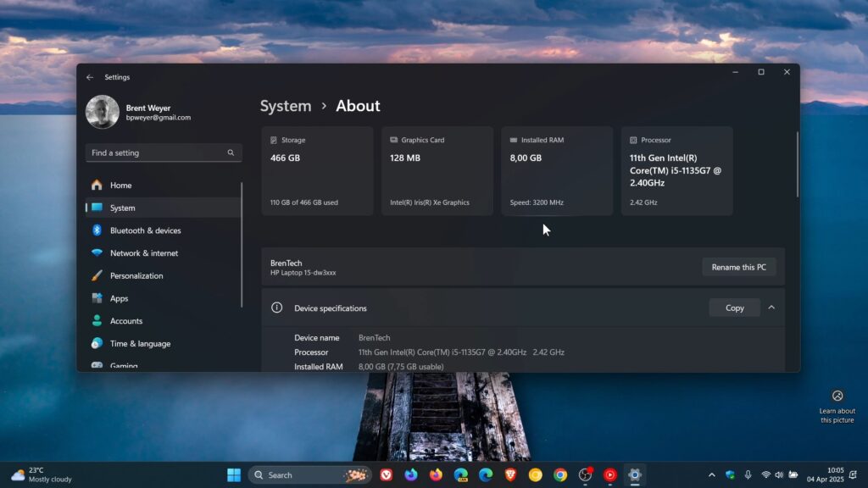Open Personalization settings
This screenshot has height=488, width=868.
click(x=164, y=276)
